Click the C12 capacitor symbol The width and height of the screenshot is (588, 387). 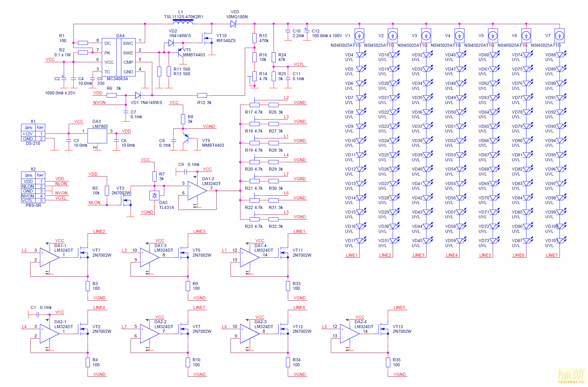[x=307, y=30]
